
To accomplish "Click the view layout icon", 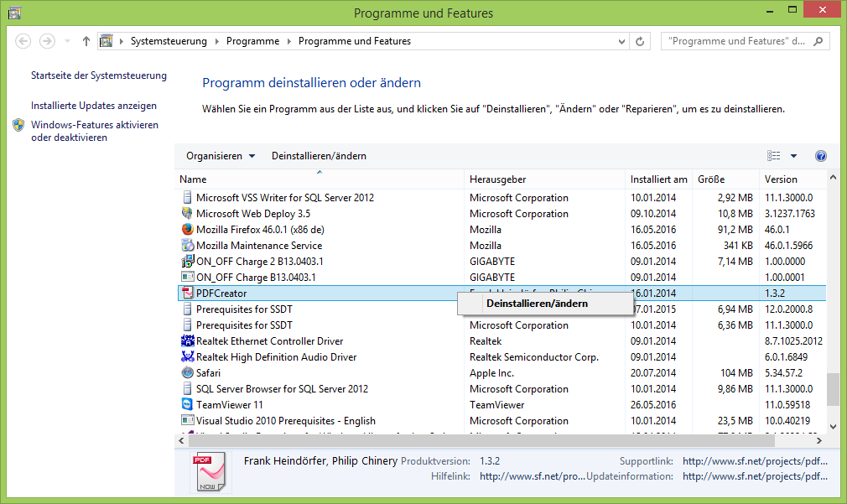I will (773, 156).
